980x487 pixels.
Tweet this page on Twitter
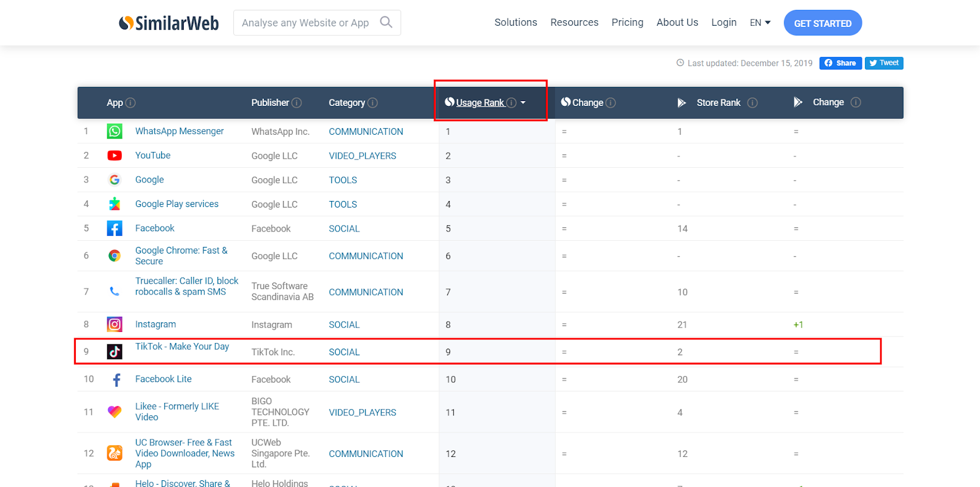(x=884, y=63)
